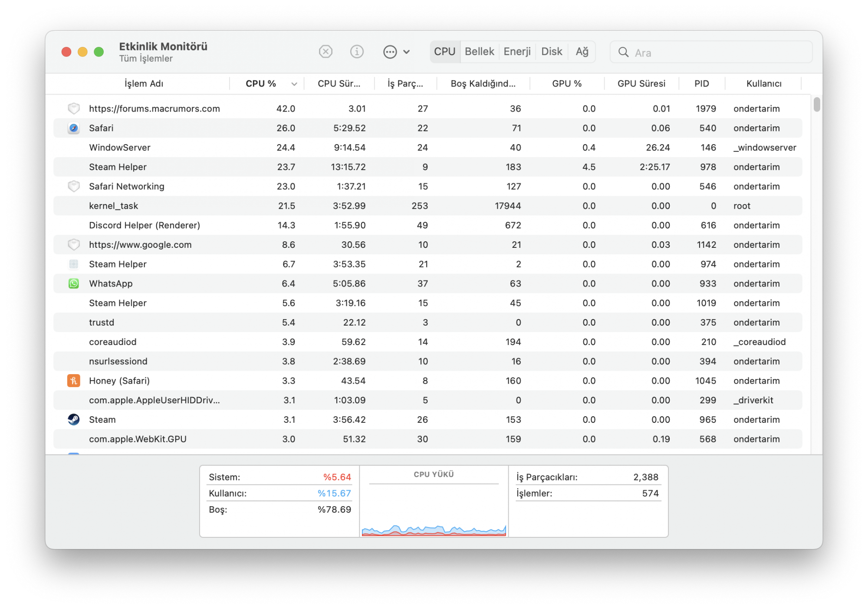868x609 pixels.
Task: Click the vertical scrollbar thumb
Action: pyautogui.click(x=817, y=105)
